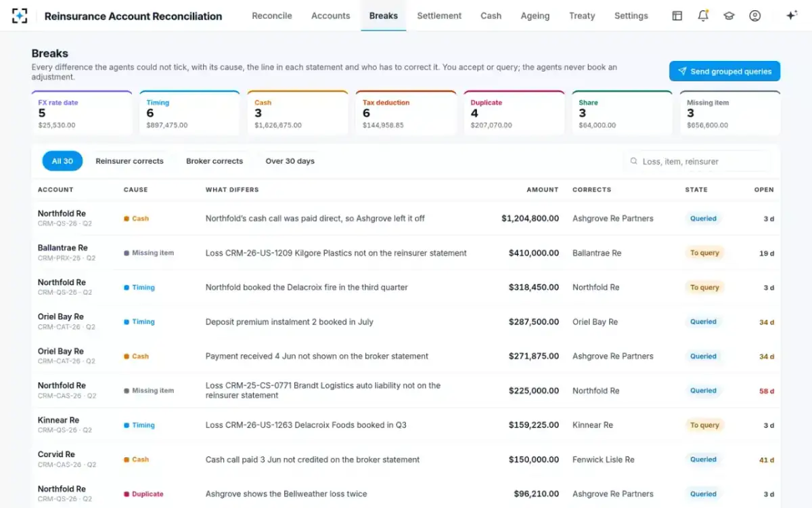Open the notifications bell

point(703,16)
